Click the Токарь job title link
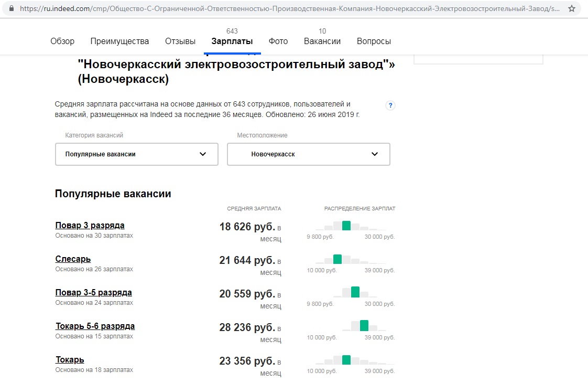This screenshot has width=588, height=383. click(70, 360)
